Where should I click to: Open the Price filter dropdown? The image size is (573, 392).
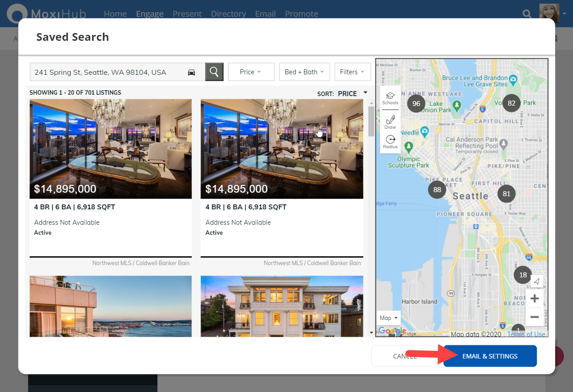coord(251,72)
